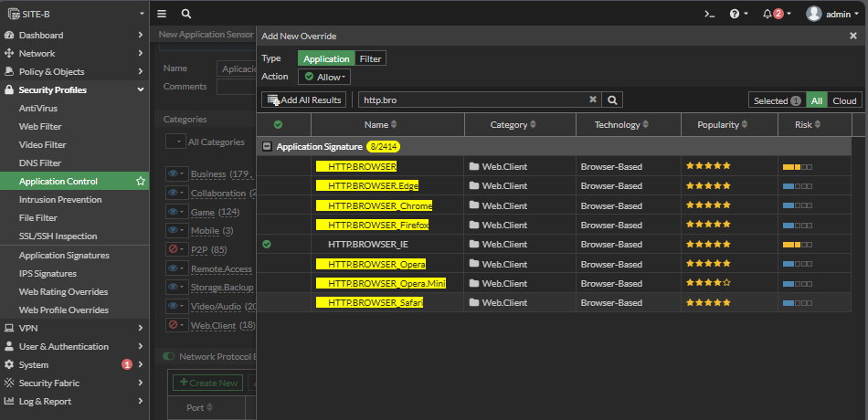Favorite Application Control with star icon
This screenshot has height=420, width=868.
click(x=140, y=182)
